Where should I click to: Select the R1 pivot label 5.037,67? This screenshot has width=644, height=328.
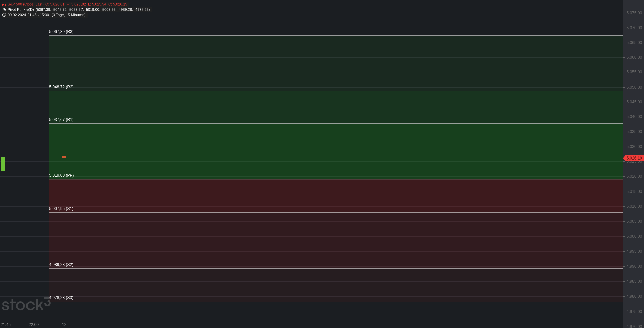[61, 120]
